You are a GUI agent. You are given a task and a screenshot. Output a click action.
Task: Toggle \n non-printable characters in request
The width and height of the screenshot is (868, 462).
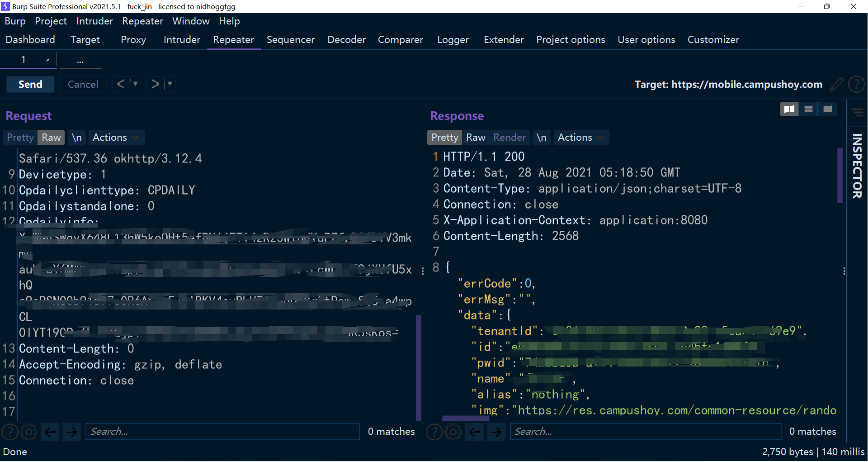(x=77, y=138)
